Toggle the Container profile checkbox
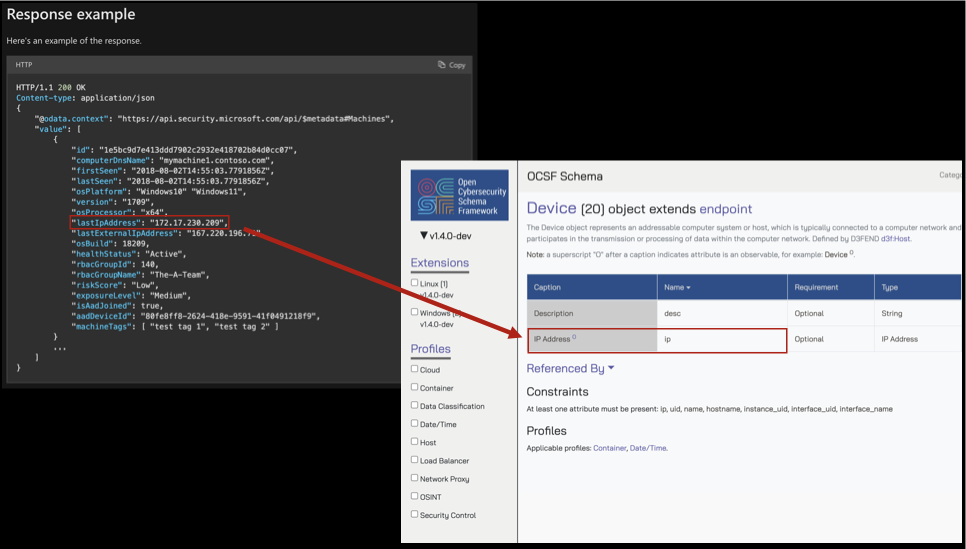This screenshot has height=549, width=966. (416, 388)
